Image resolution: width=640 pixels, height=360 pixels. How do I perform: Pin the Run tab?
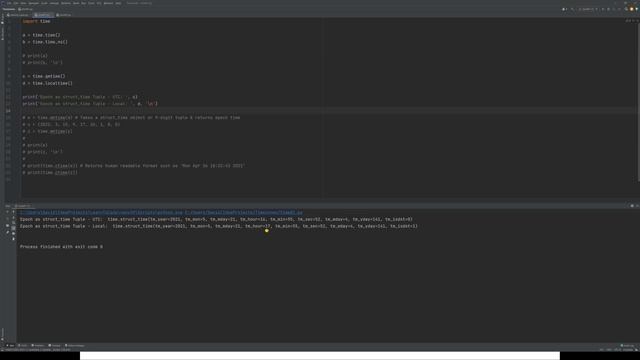coord(7,232)
